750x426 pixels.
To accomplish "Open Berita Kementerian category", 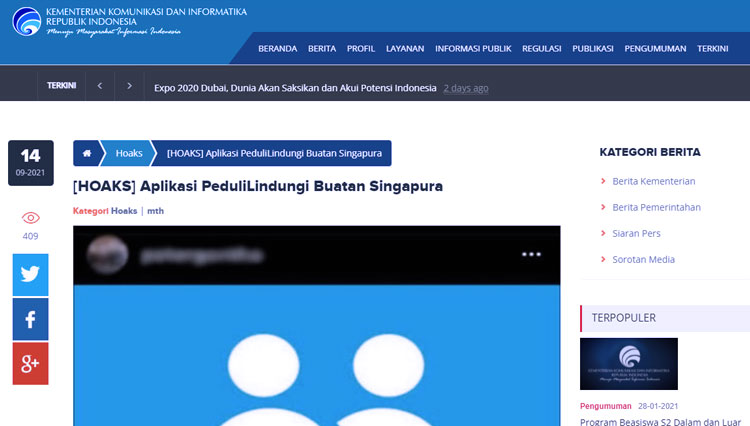I will 654,181.
